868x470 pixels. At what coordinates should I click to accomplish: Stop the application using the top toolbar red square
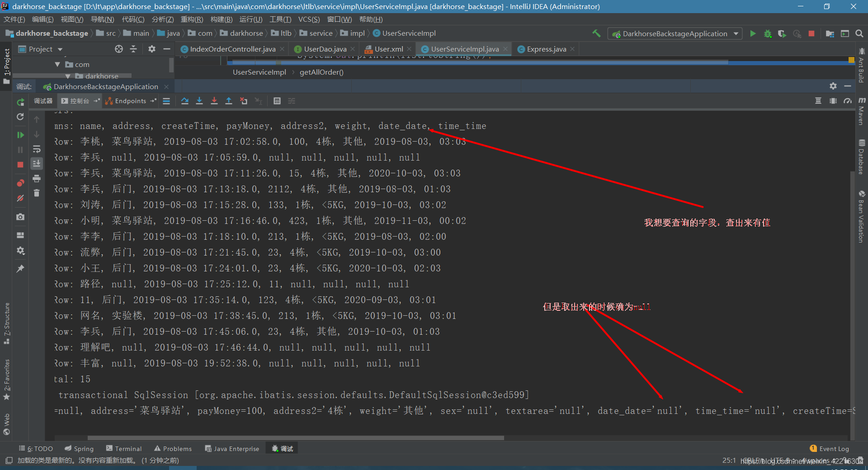811,33
